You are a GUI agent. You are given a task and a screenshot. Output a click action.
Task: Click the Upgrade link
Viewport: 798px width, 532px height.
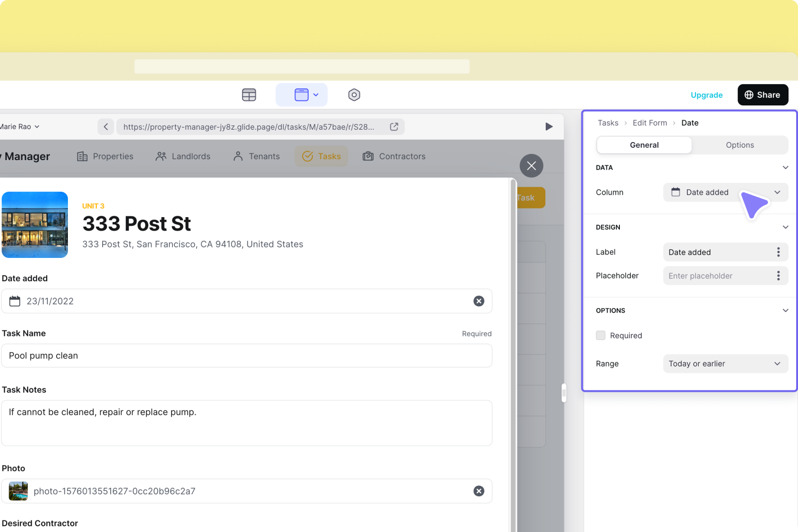click(x=706, y=95)
